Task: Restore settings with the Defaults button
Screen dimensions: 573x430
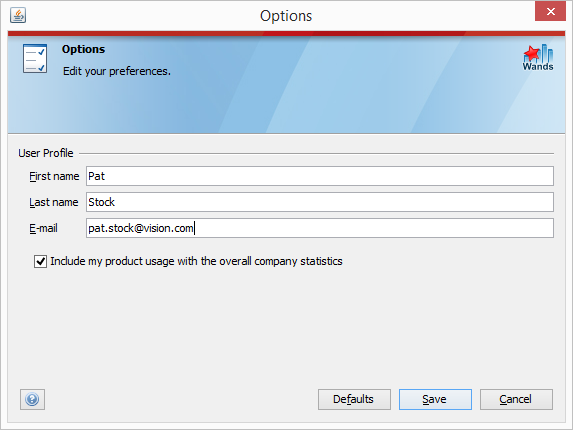Action: tap(354, 399)
